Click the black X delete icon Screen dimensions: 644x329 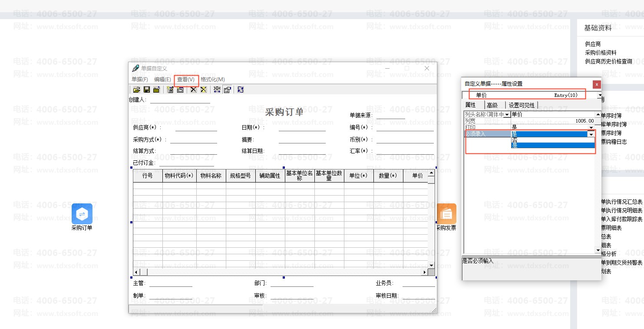coord(193,90)
